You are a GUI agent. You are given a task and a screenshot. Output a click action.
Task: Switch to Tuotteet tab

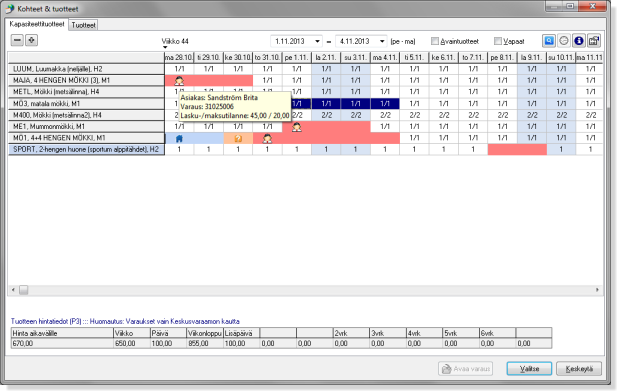pos(83,25)
